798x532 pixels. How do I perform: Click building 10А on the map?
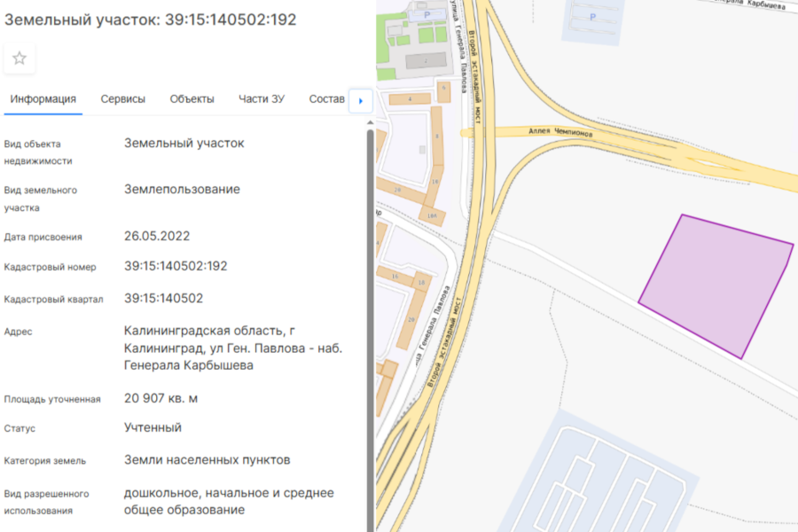pos(432,215)
